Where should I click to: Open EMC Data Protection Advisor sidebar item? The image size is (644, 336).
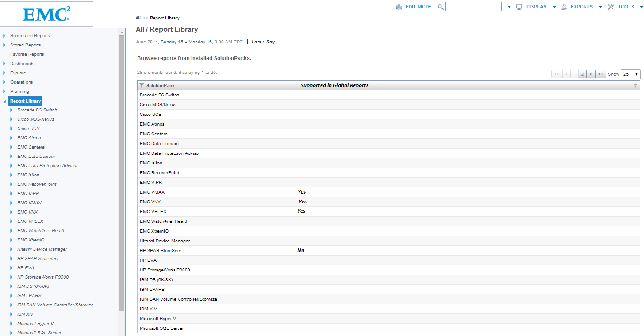(x=47, y=166)
